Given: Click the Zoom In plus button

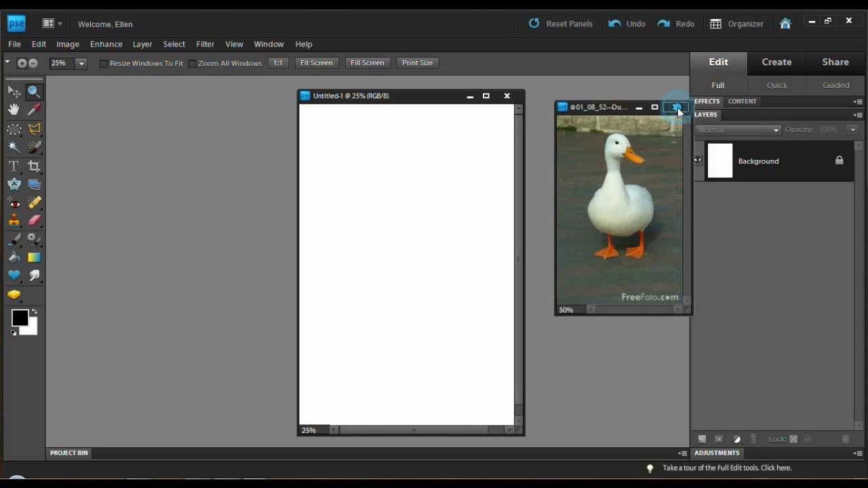Looking at the screenshot, I should (22, 63).
